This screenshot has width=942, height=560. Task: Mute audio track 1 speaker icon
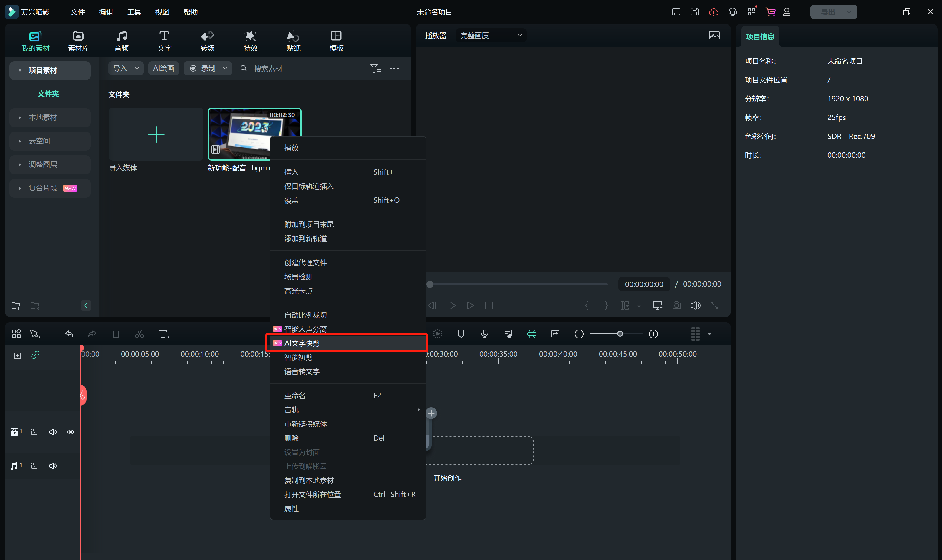53,466
